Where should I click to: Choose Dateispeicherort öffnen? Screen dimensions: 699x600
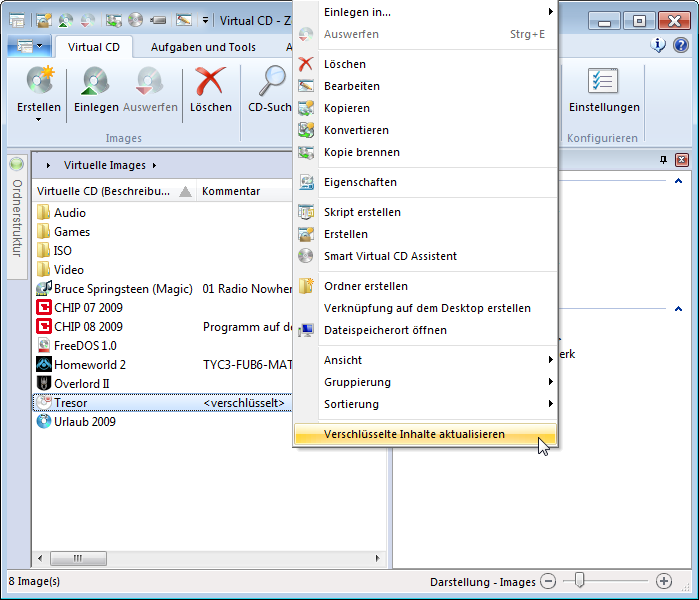coord(425,330)
